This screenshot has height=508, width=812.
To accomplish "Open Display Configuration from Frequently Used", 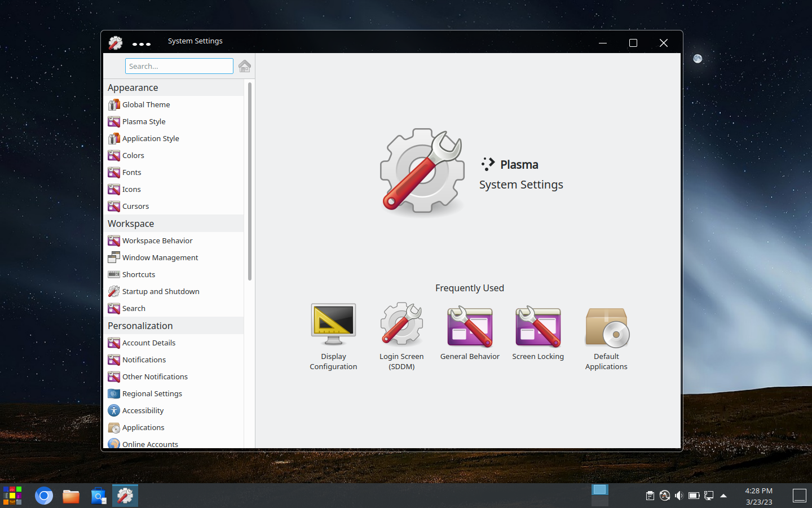I will [x=333, y=337].
